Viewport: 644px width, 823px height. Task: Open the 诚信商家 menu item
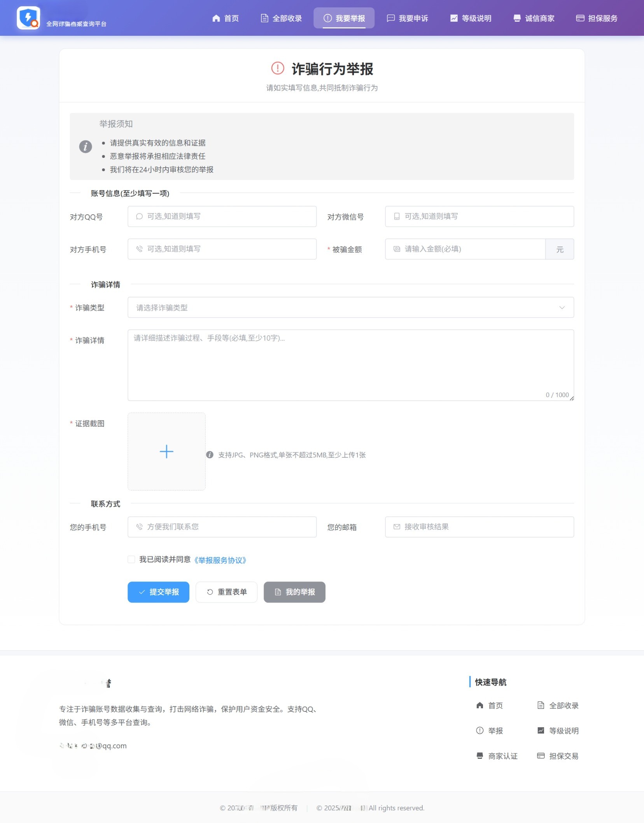tap(535, 18)
